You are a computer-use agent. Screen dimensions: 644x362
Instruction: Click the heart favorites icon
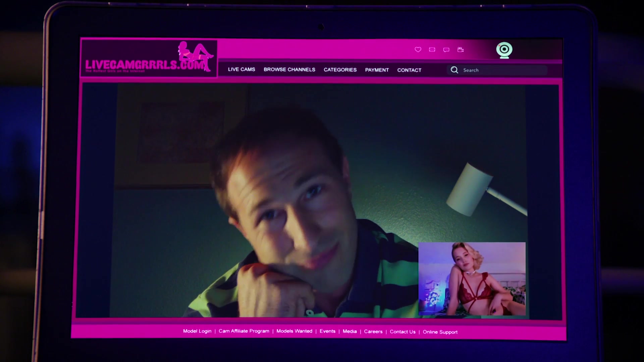click(x=418, y=50)
